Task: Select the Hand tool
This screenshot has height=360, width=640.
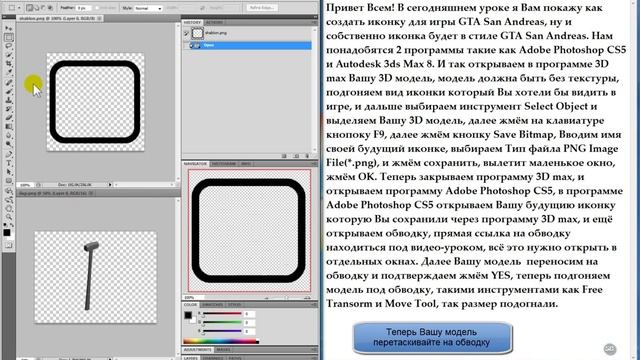Action: [8, 208]
